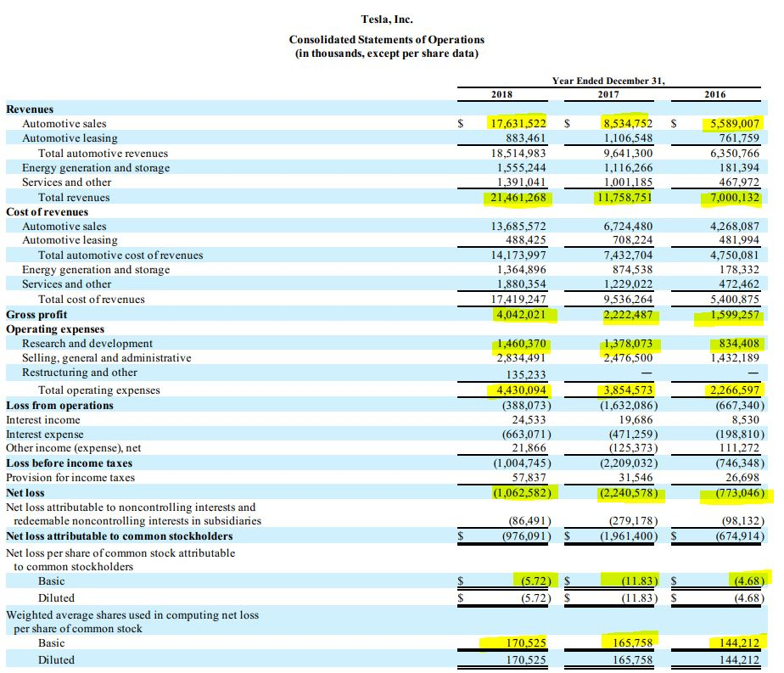Click the highlighted 2018 automotive sales revenue 17,631,522
This screenshot has height=673, width=784.
tap(519, 124)
